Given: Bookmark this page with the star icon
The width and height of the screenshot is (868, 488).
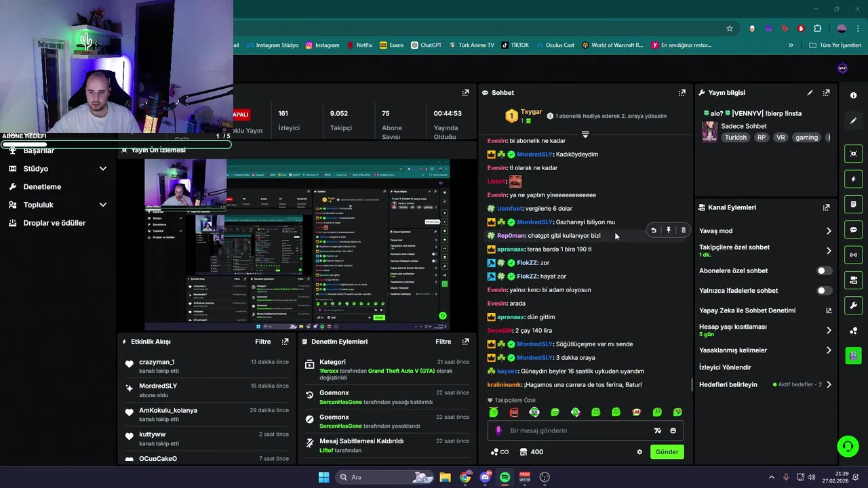Looking at the screenshot, I should click(730, 28).
